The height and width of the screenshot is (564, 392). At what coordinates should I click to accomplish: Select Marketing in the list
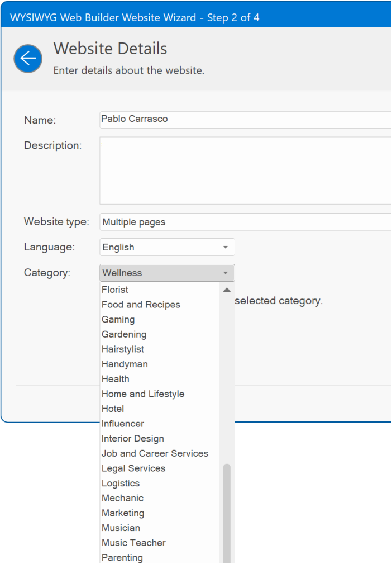[160, 513]
